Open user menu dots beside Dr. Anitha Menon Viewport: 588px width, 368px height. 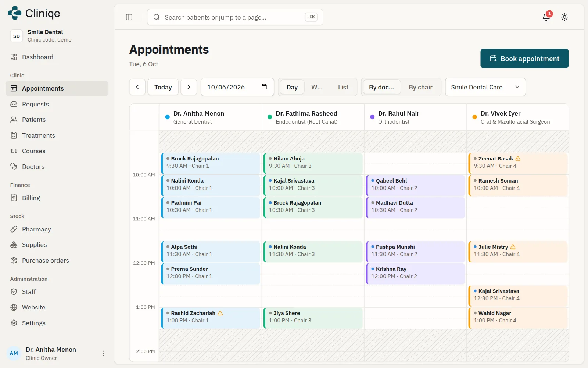pyautogui.click(x=104, y=353)
